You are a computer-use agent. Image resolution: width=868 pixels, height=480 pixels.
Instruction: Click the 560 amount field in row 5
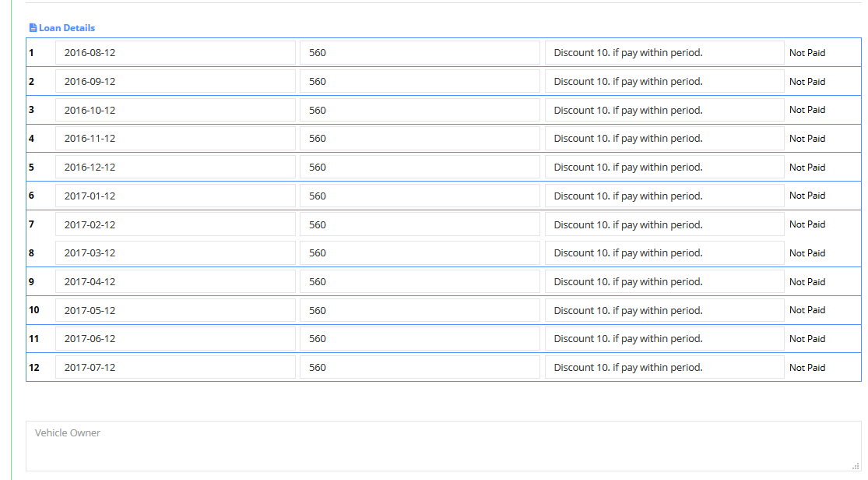tap(420, 167)
